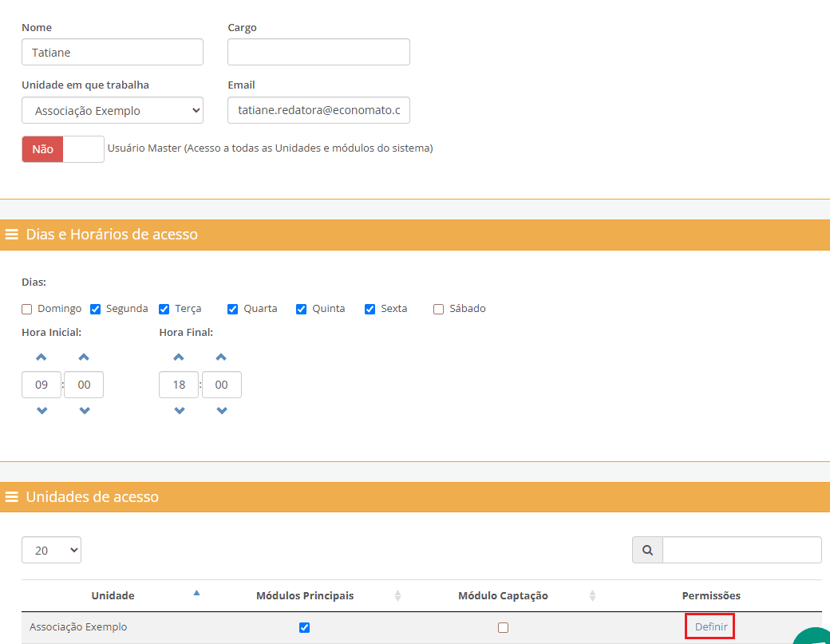Image resolution: width=830 pixels, height=644 pixels.
Task: Uncheck the Quarta checkbox
Action: point(232,309)
